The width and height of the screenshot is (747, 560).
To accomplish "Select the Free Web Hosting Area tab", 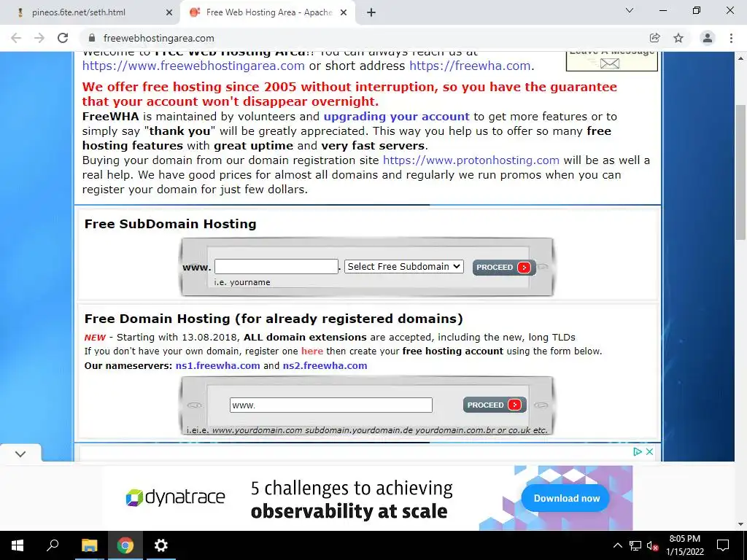I will (x=269, y=13).
